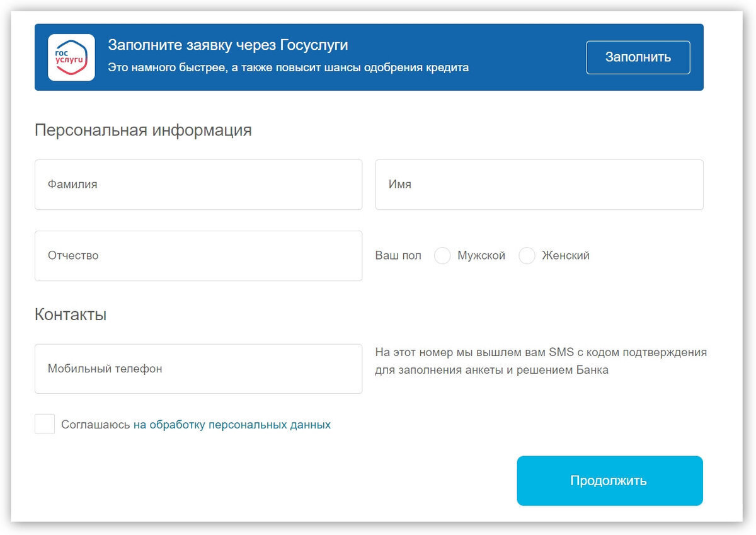Click the 'Женский' text label
This screenshot has width=756, height=535.
pos(566,256)
